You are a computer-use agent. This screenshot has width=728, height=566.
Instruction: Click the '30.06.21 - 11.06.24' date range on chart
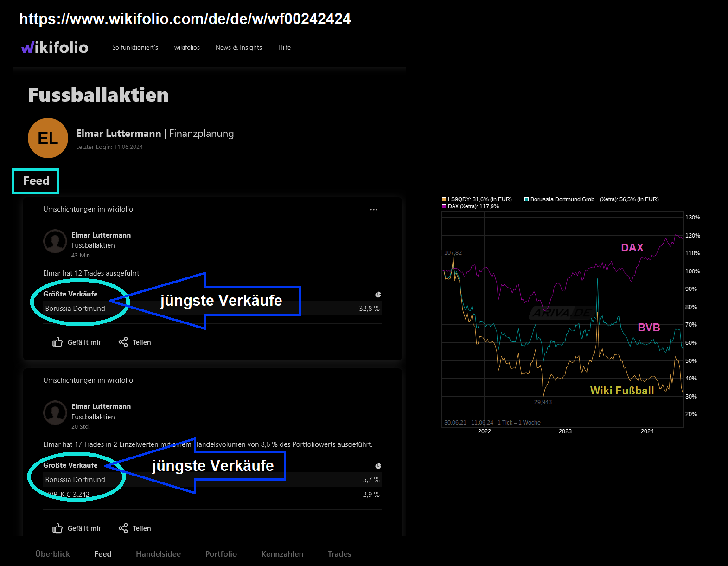pyautogui.click(x=469, y=423)
